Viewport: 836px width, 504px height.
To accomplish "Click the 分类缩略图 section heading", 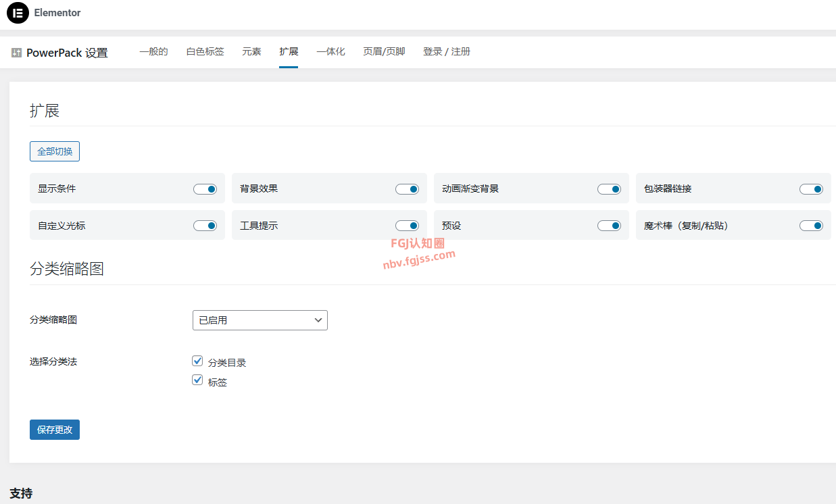I will click(x=67, y=269).
